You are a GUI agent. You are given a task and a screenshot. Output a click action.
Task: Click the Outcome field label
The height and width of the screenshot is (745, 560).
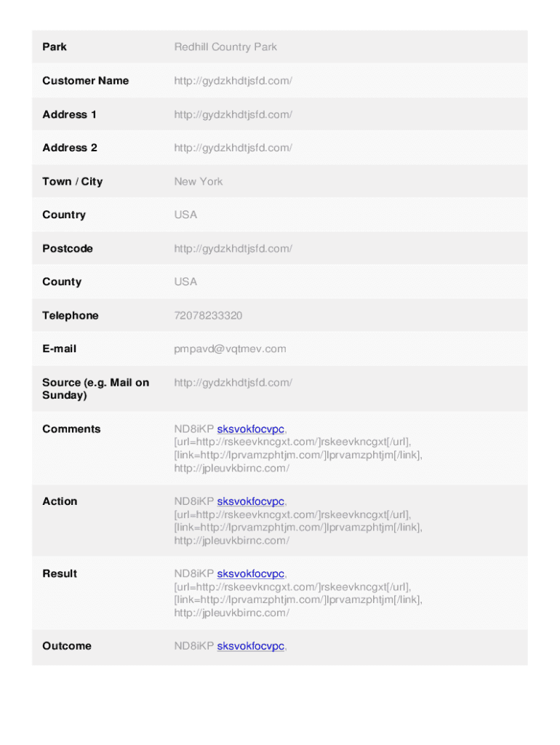tap(67, 646)
